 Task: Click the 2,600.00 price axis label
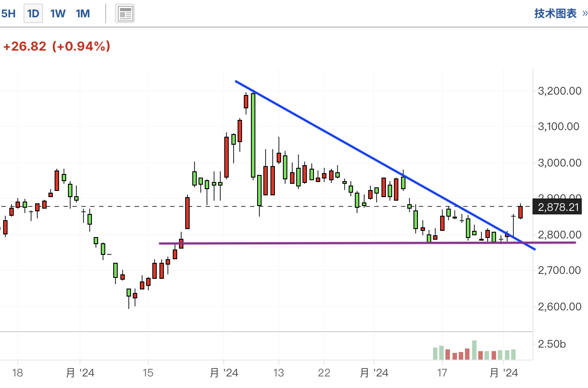pyautogui.click(x=559, y=306)
